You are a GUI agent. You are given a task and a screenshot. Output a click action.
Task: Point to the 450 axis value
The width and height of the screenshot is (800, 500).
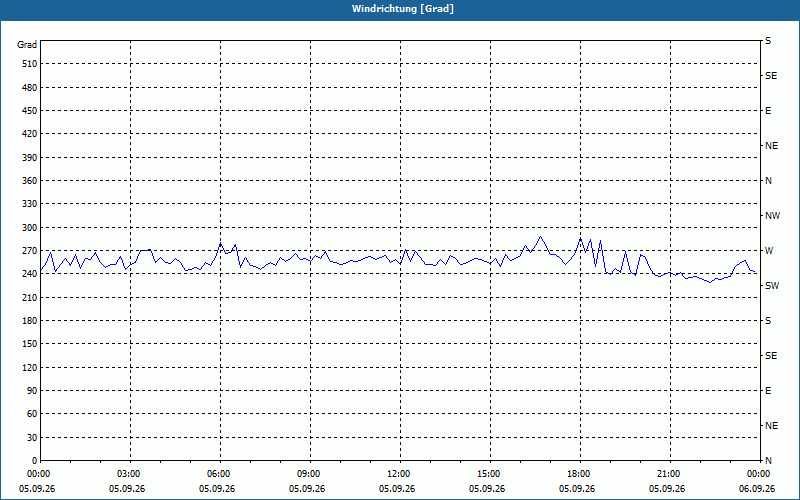click(x=30, y=111)
